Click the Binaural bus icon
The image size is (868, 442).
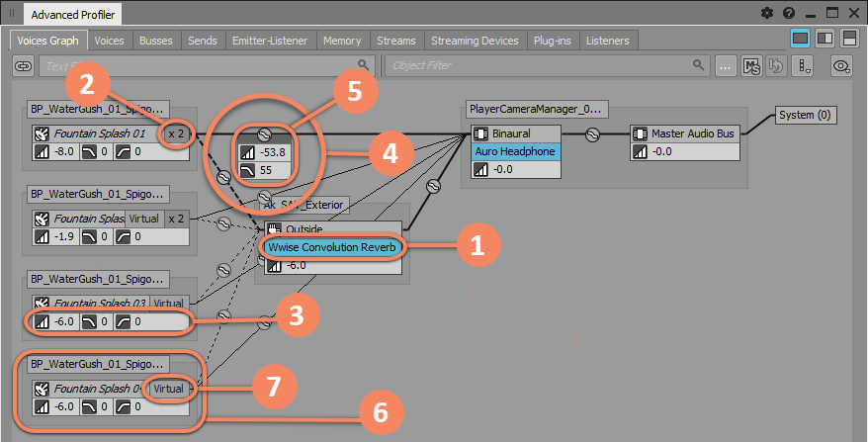coord(481,133)
